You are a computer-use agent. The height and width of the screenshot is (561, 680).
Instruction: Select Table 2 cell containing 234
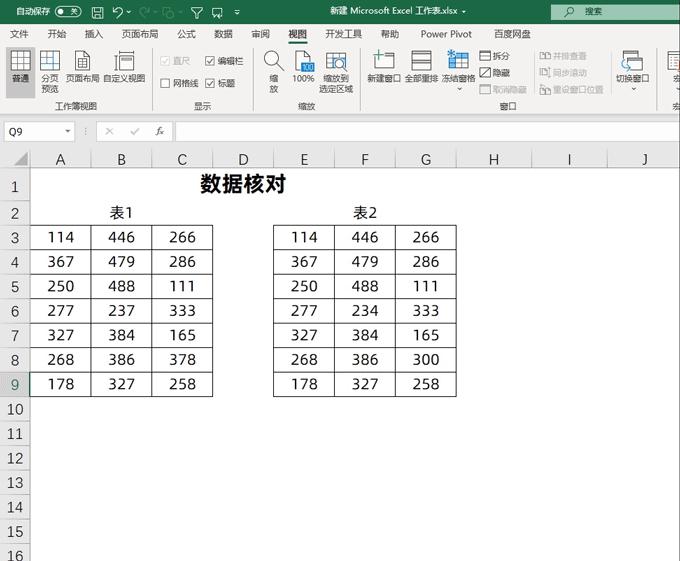[365, 311]
